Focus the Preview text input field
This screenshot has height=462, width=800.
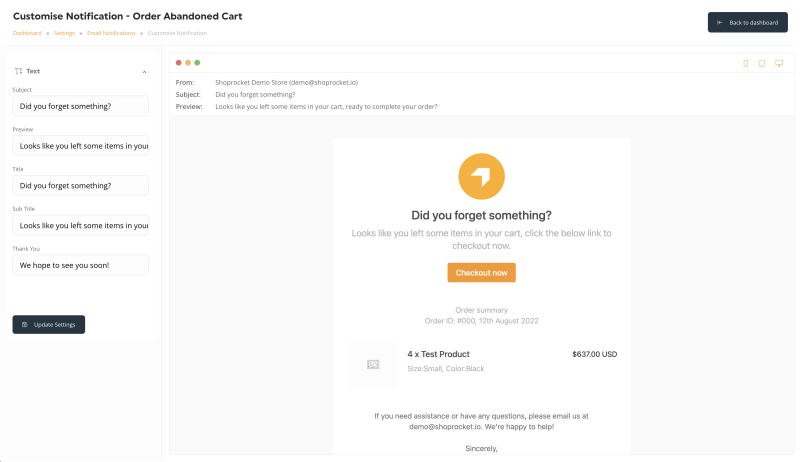pos(81,146)
